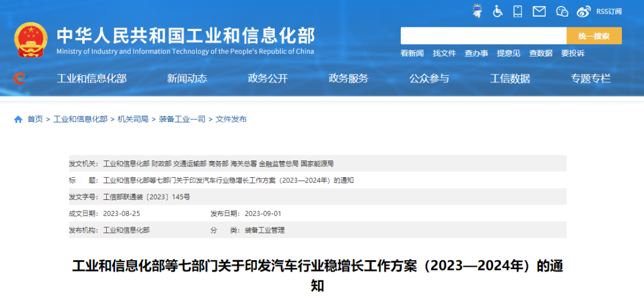This screenshot has height=299, width=644.
Task: Click 机关司局 in breadcrumb
Action: [x=133, y=119]
